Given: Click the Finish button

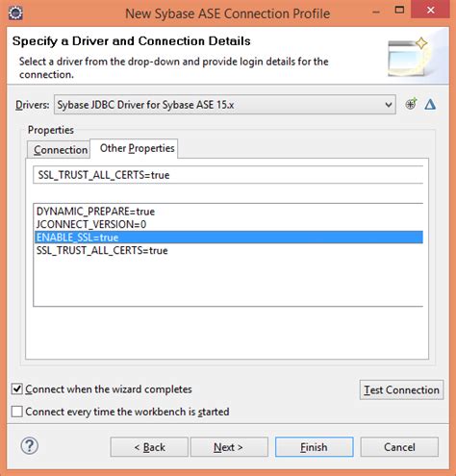Looking at the screenshot, I should (x=315, y=447).
